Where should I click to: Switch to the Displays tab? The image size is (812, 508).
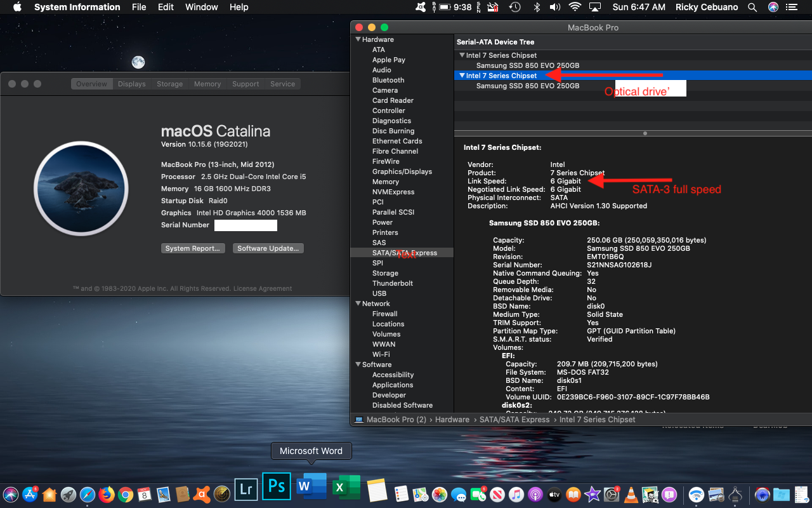point(131,84)
